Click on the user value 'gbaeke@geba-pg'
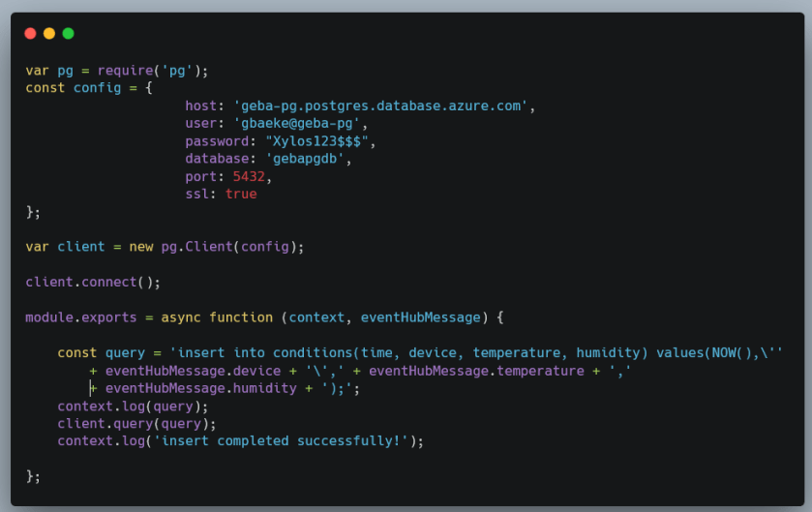The height and width of the screenshot is (512, 812). tap(296, 124)
